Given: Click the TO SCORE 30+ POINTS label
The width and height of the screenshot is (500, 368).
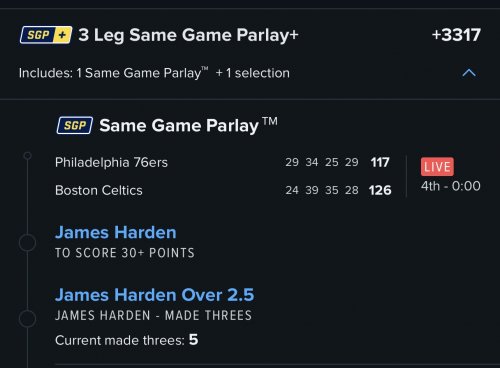Looking at the screenshot, I should pos(125,253).
